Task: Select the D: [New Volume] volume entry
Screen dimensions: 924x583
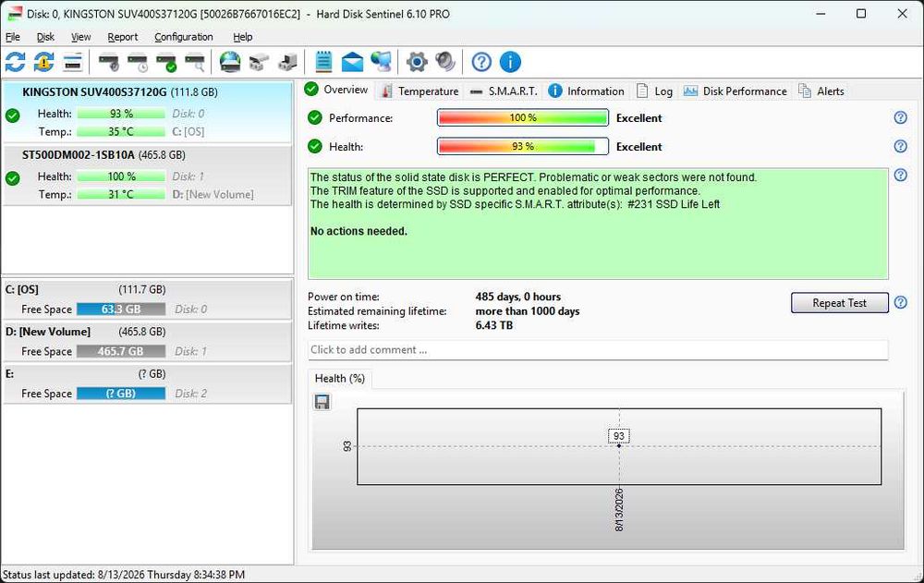Action: (x=147, y=342)
